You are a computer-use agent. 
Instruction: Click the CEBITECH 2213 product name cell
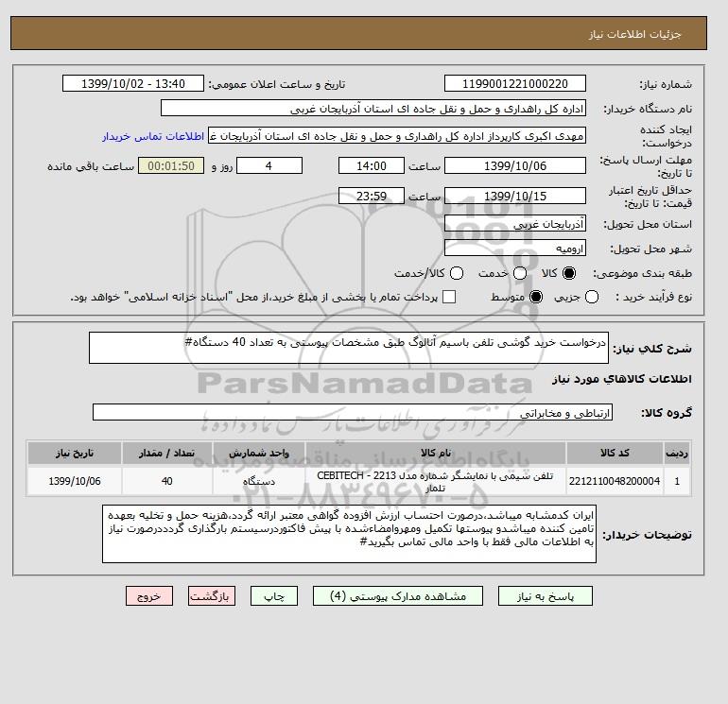click(436, 481)
